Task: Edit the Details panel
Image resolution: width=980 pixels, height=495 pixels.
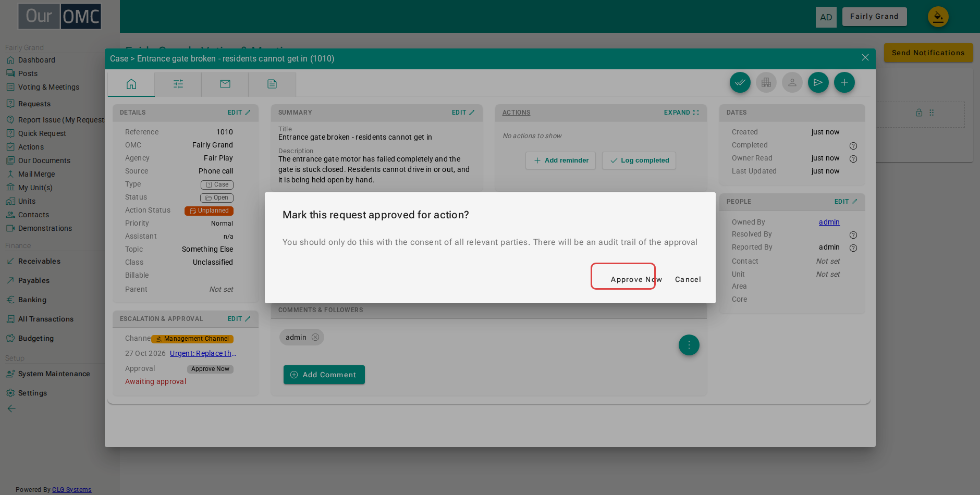Action: (239, 113)
